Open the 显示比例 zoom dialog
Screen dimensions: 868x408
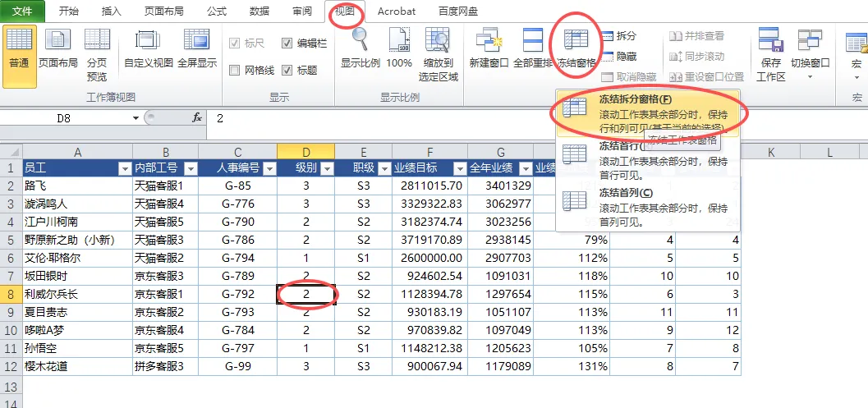(361, 50)
